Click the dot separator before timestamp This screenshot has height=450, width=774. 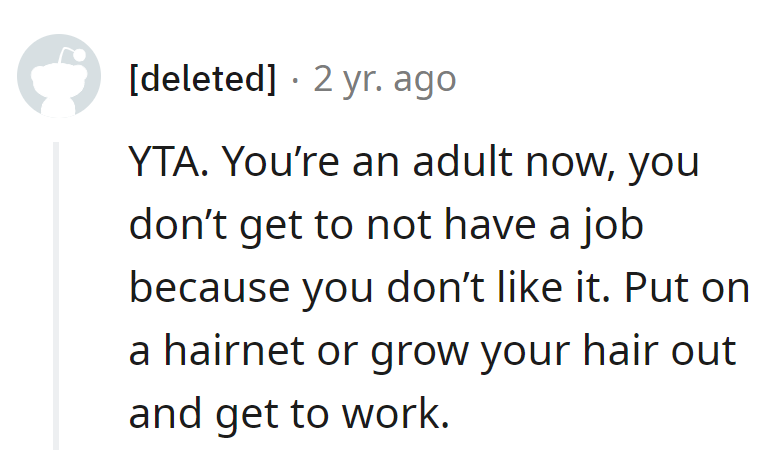click(x=295, y=79)
